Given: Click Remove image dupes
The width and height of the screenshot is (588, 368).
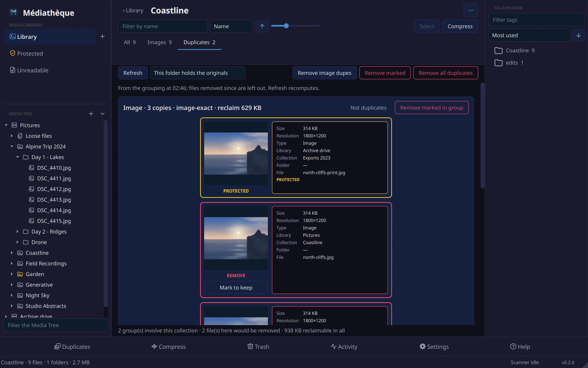Looking at the screenshot, I should 324,73.
